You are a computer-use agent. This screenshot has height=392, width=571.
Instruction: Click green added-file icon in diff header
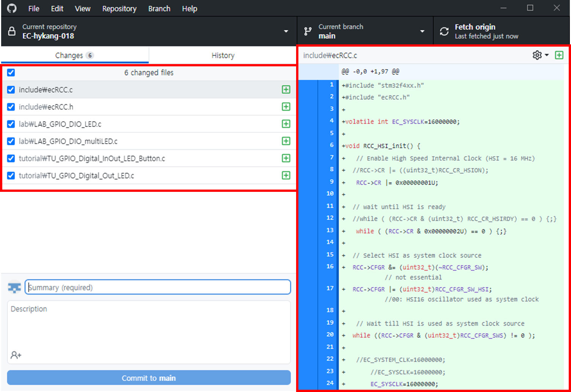pyautogui.click(x=559, y=55)
